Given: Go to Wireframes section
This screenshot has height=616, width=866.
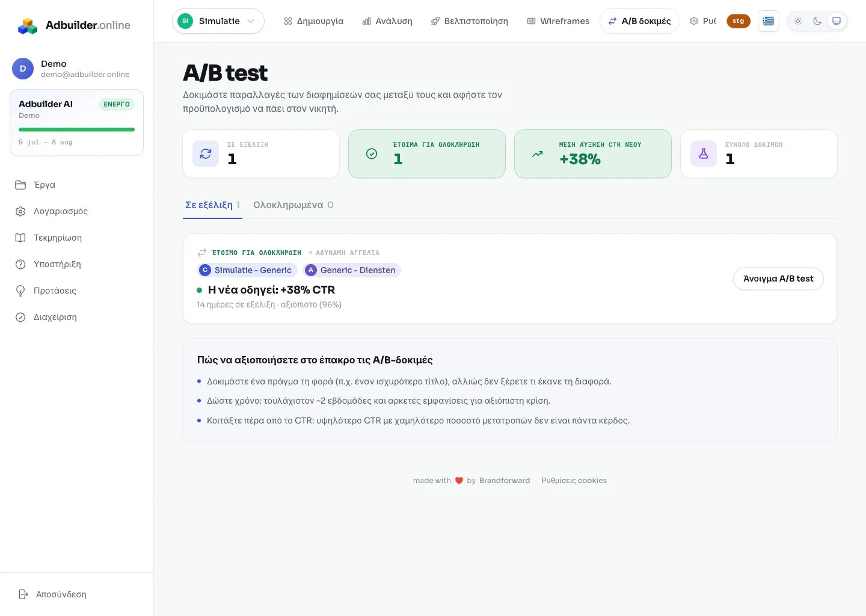Looking at the screenshot, I should click(x=559, y=21).
